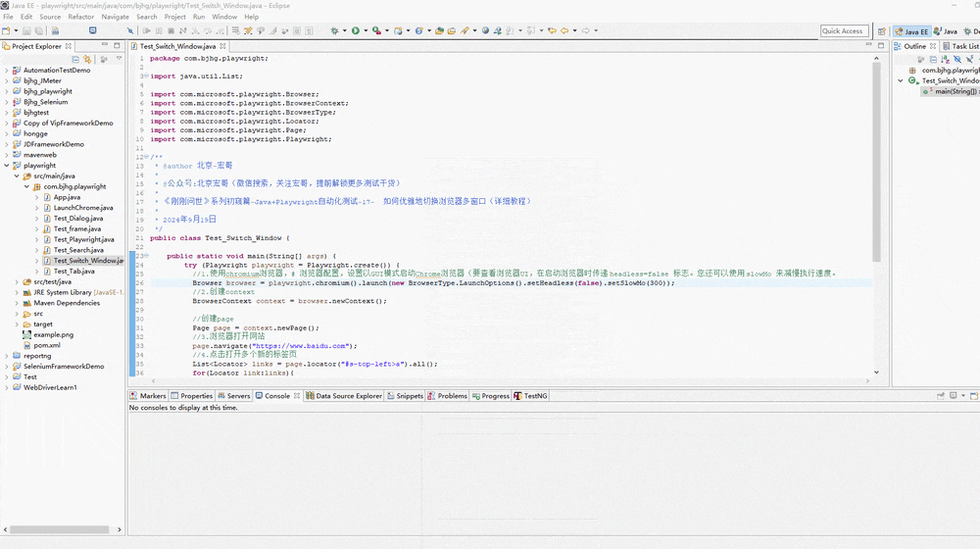
Task: Open Project Explorer view menu triangle
Action: (119, 59)
